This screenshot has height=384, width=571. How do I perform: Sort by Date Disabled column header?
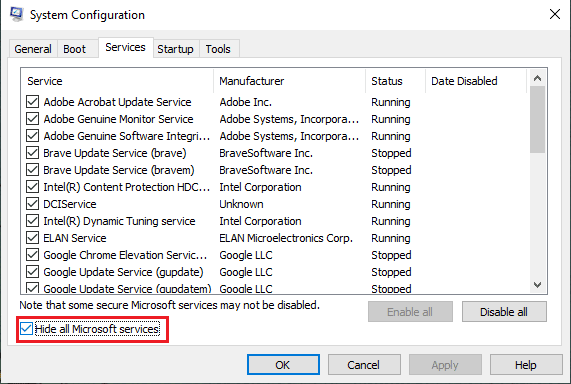(x=476, y=81)
